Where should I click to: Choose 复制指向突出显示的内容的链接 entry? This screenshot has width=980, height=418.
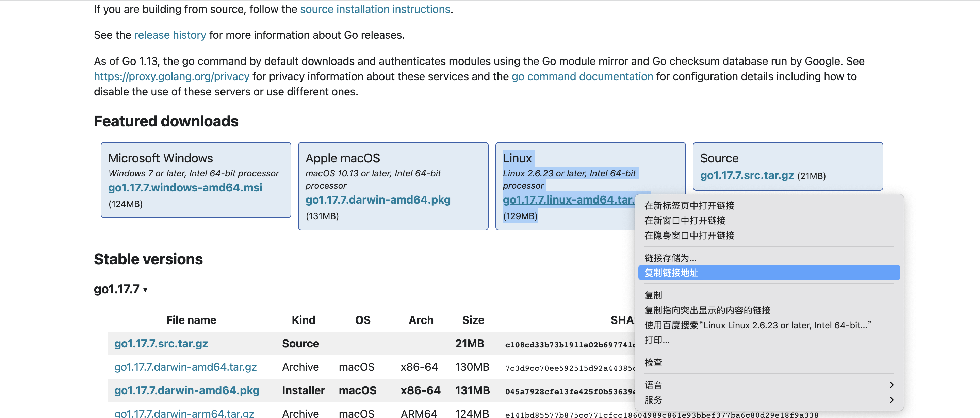pos(707,310)
